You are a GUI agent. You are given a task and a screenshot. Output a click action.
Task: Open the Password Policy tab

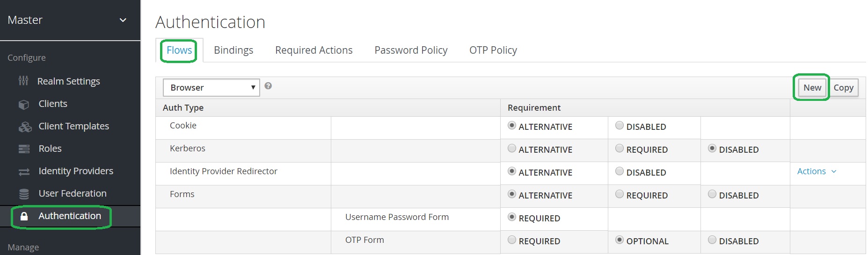point(411,50)
